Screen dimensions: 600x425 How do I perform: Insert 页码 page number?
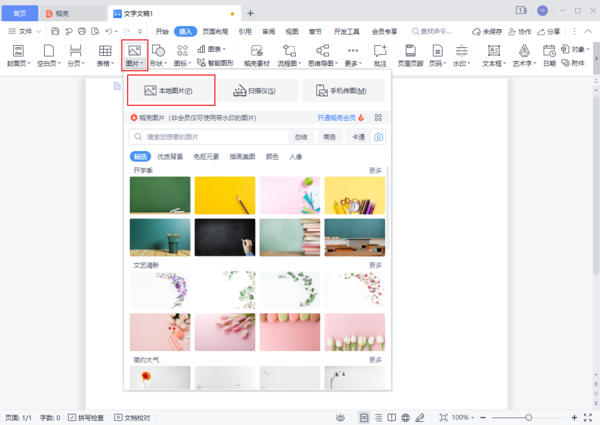click(437, 55)
